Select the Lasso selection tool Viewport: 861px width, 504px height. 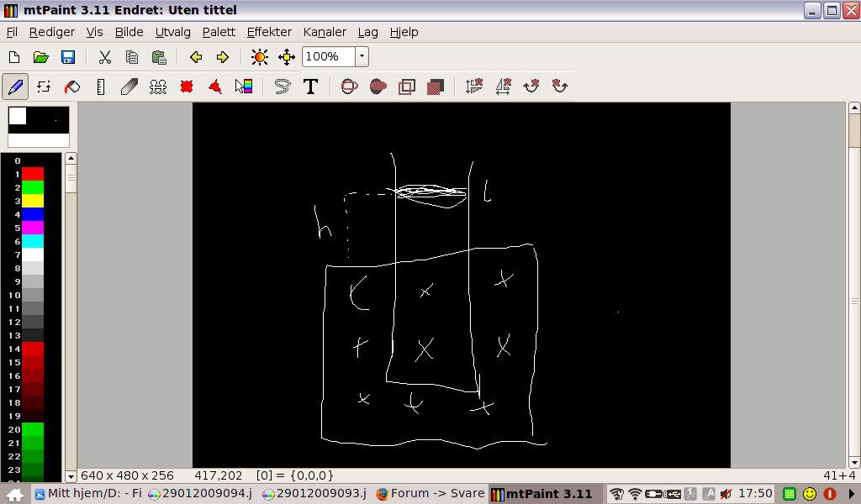[282, 87]
